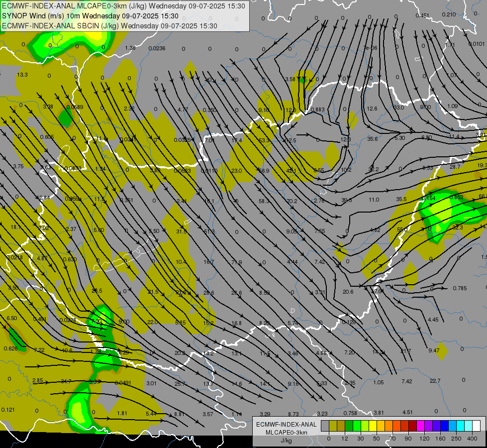Click the map value 33.0

399,108
